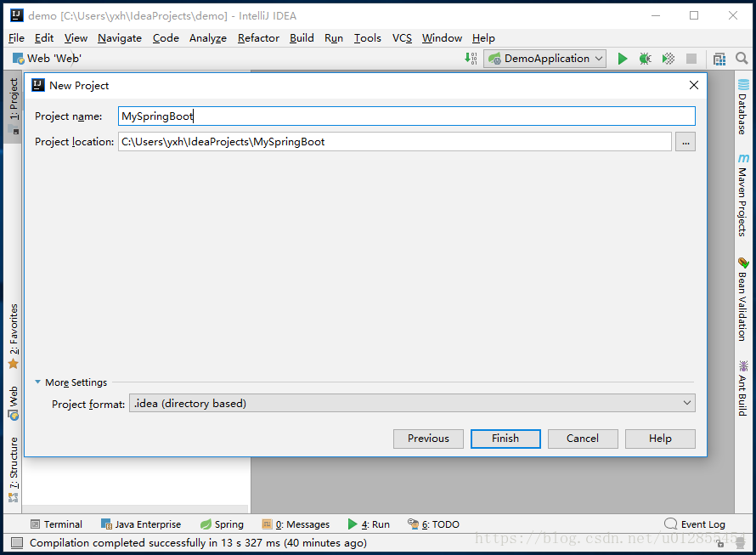Screen dimensions: 756x555
Task: Open the Database tool window
Action: [x=743, y=106]
